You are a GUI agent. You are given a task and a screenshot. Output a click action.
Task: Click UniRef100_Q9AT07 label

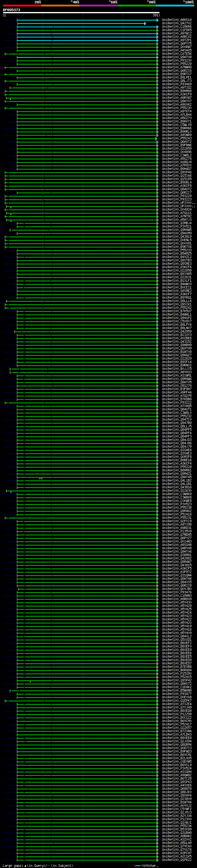click(x=176, y=101)
